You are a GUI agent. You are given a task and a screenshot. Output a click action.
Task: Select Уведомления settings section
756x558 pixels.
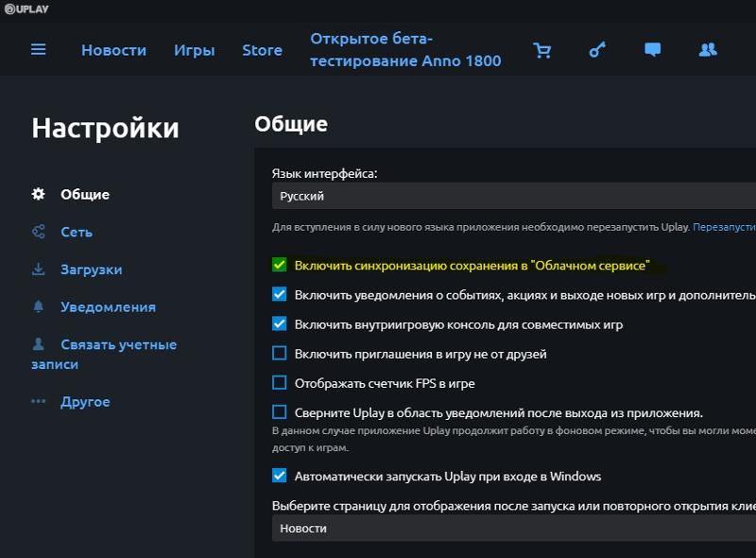(x=108, y=307)
